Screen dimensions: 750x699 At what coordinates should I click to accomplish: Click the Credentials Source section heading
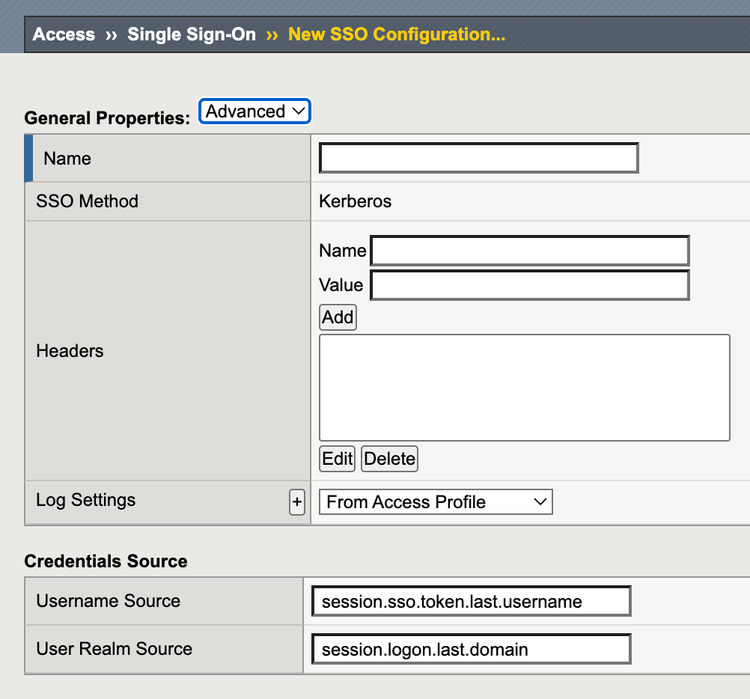point(106,561)
